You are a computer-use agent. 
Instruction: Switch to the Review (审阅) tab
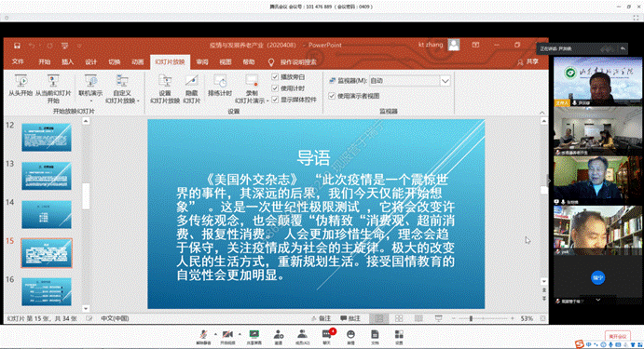(x=202, y=62)
